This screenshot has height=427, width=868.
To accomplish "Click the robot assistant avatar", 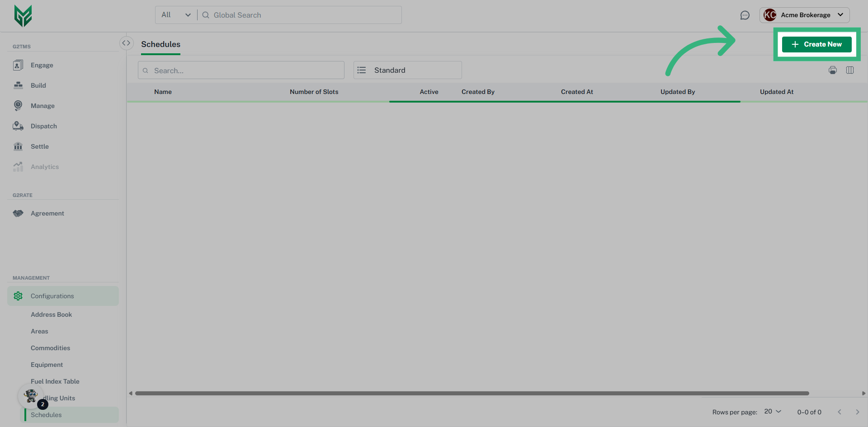I will point(30,395).
